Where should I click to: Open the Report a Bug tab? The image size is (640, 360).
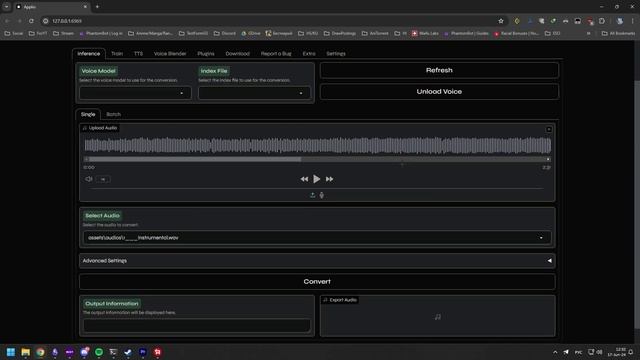276,53
